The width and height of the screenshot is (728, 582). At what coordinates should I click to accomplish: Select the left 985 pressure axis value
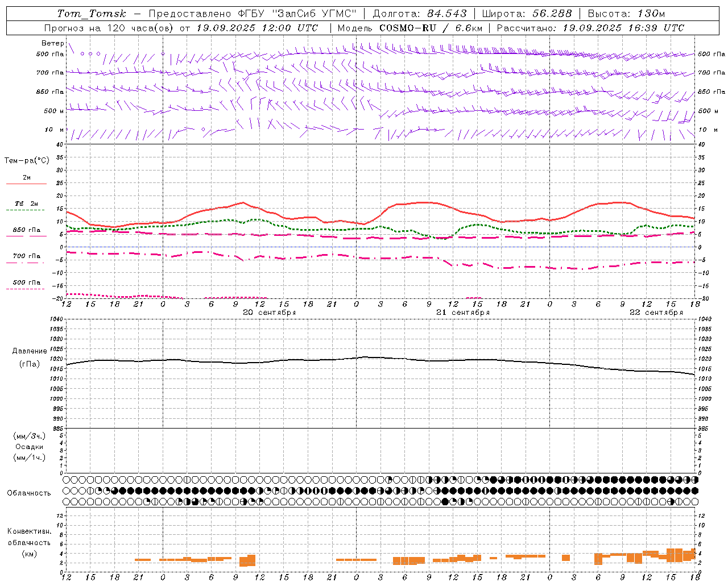59,429
